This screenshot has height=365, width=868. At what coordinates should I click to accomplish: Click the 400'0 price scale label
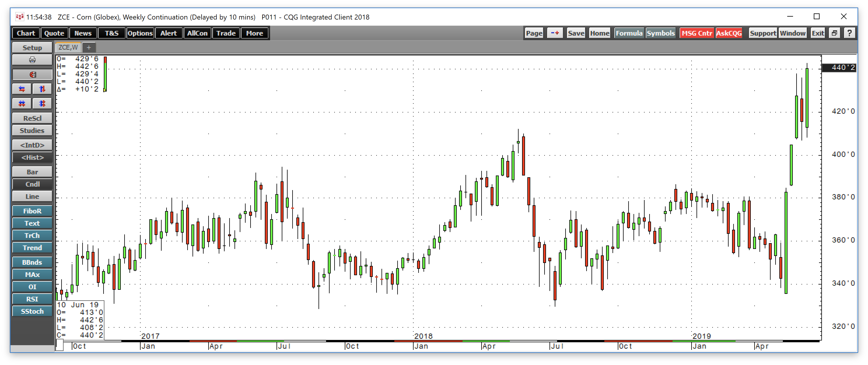[843, 154]
